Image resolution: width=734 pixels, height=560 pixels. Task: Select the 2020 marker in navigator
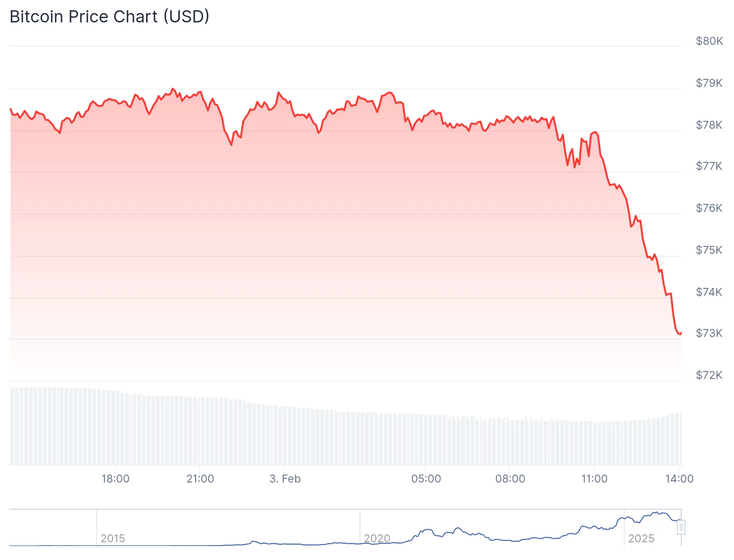(x=377, y=539)
